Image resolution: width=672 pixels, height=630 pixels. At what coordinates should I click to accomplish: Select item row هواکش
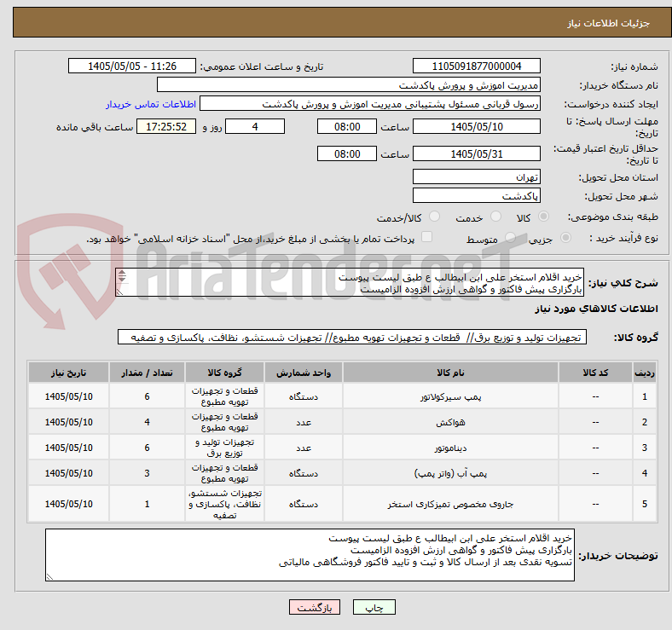click(x=343, y=422)
